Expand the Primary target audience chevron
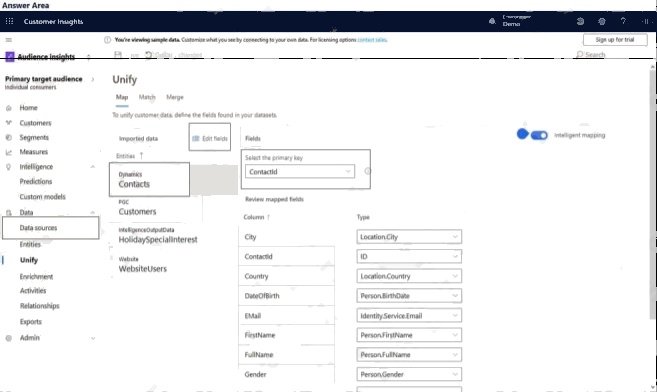 pos(93,79)
